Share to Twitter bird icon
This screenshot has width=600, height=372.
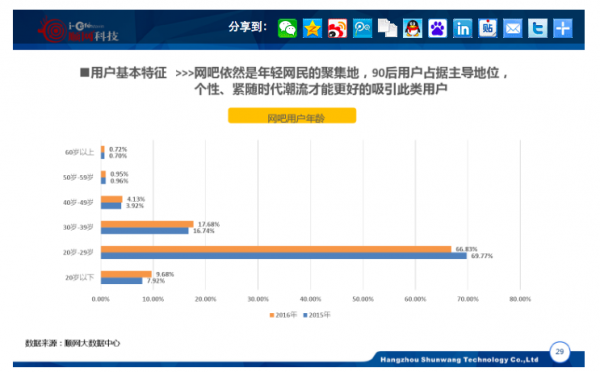538,28
